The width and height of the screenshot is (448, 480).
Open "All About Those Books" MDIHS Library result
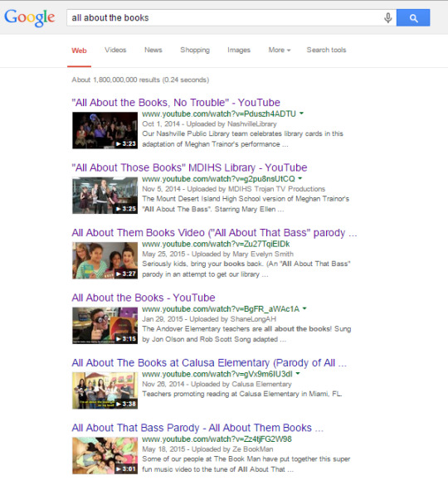tap(189, 167)
